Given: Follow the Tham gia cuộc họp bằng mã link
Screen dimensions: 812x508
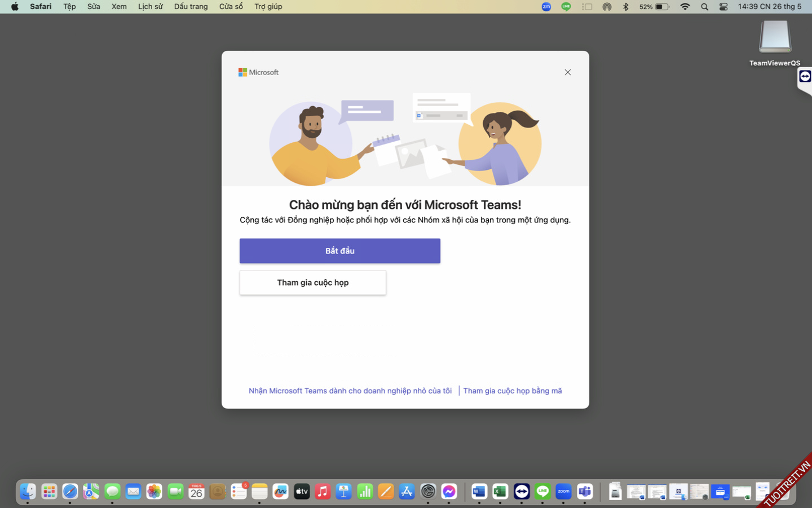Looking at the screenshot, I should [513, 391].
